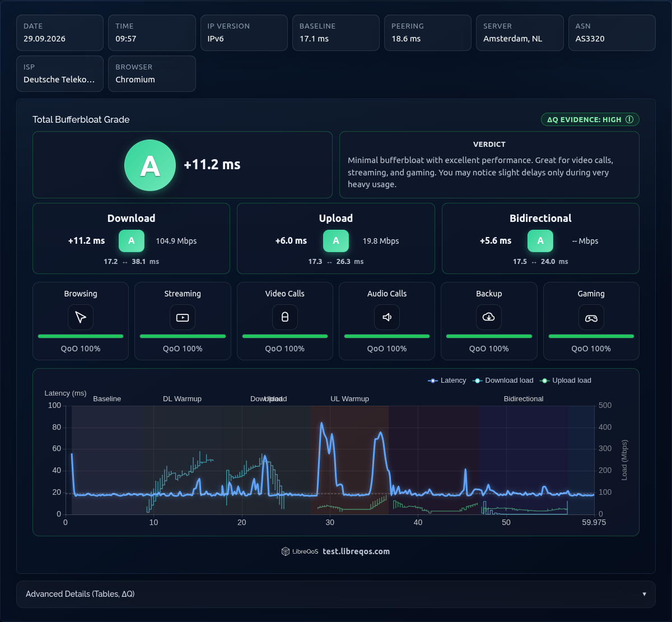The height and width of the screenshot is (622, 672).
Task: Toggle Upload load series in legend
Action: click(566, 380)
